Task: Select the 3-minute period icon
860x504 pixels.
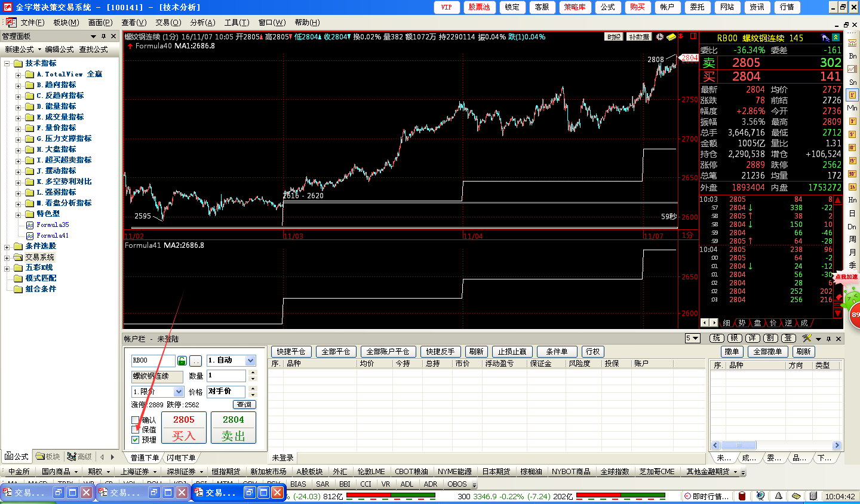Action: coord(852,121)
